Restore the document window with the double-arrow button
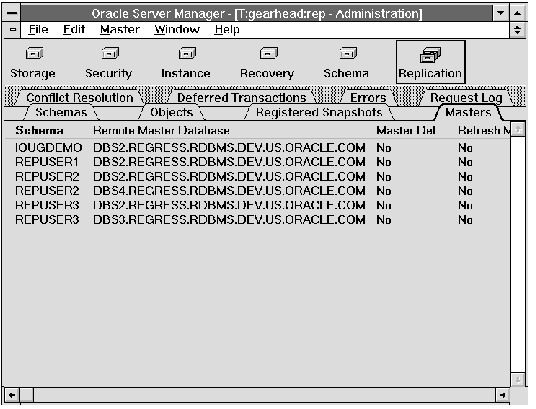Viewport: 536px width, 409px height. [x=518, y=30]
